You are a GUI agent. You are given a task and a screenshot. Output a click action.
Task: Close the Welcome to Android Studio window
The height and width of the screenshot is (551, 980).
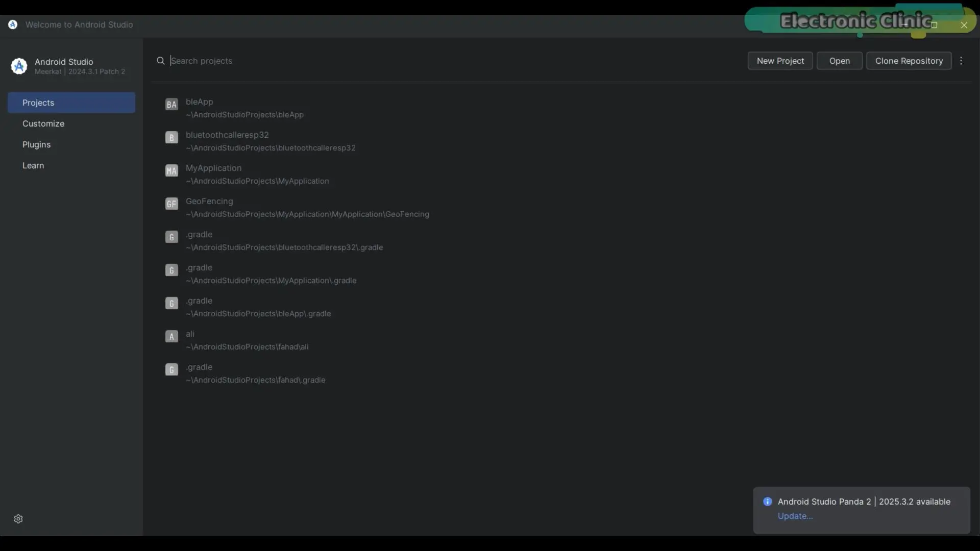[964, 24]
